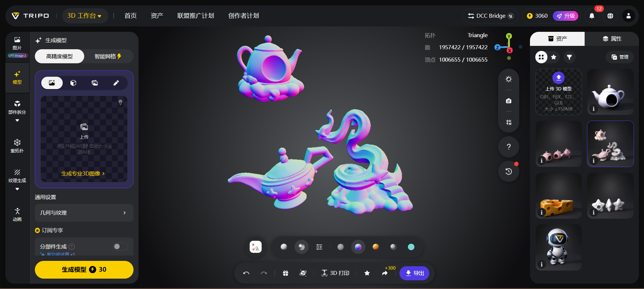Choose the gray material swatch

click(x=340, y=247)
